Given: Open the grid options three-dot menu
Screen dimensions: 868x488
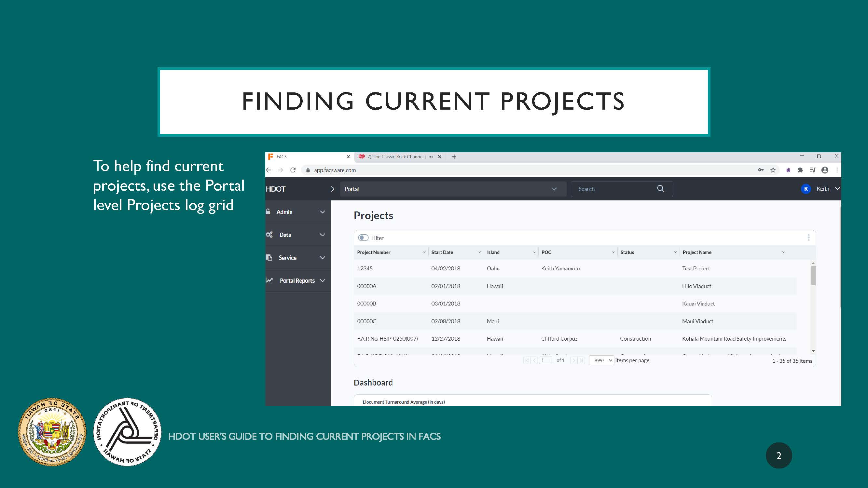Looking at the screenshot, I should point(808,238).
